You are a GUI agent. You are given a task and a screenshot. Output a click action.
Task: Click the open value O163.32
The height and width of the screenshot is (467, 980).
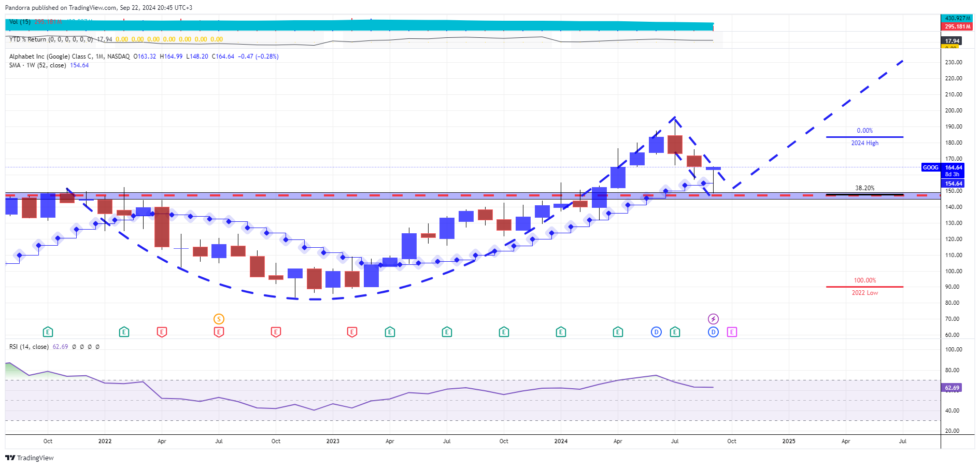coord(145,56)
